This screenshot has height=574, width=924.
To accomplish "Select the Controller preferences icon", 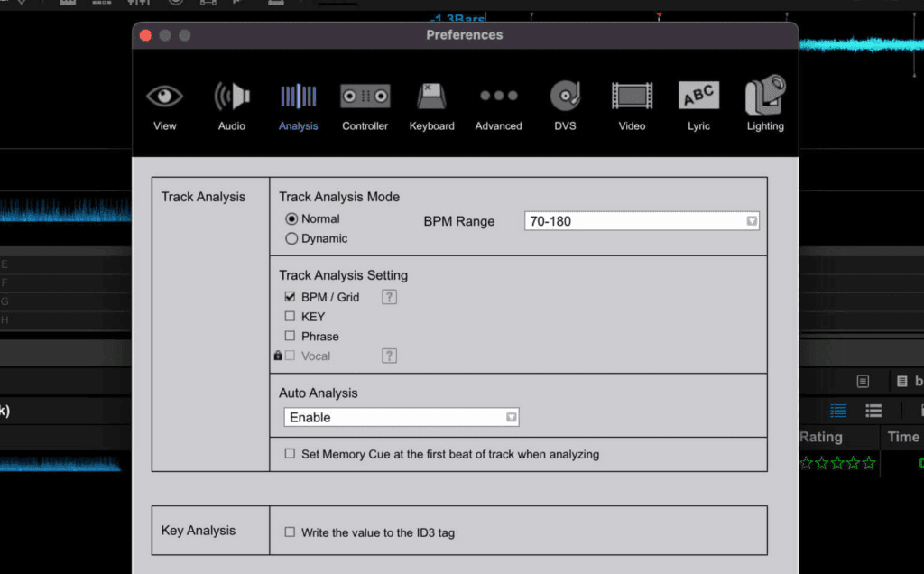I will (x=365, y=97).
